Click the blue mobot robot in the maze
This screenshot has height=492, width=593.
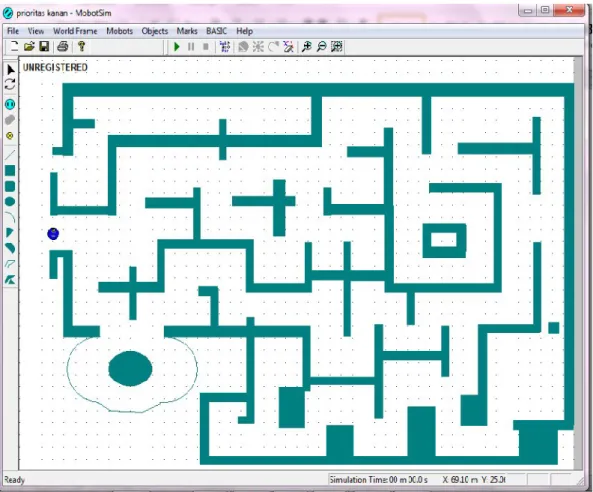pos(53,234)
